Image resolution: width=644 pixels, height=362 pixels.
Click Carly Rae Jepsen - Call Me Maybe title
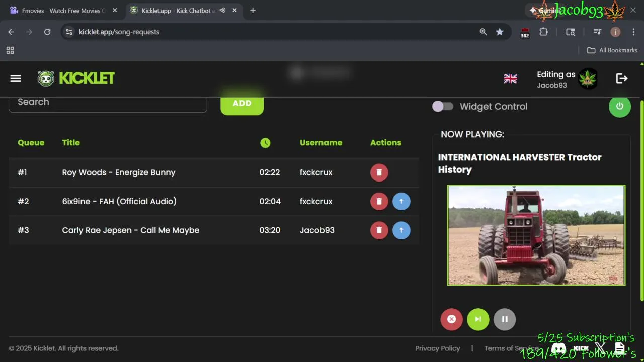131,230
